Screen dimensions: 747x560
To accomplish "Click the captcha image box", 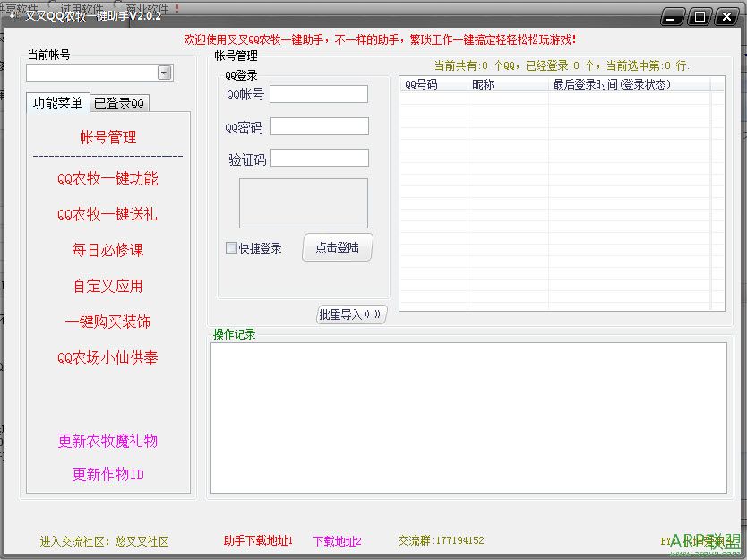I will (x=304, y=203).
